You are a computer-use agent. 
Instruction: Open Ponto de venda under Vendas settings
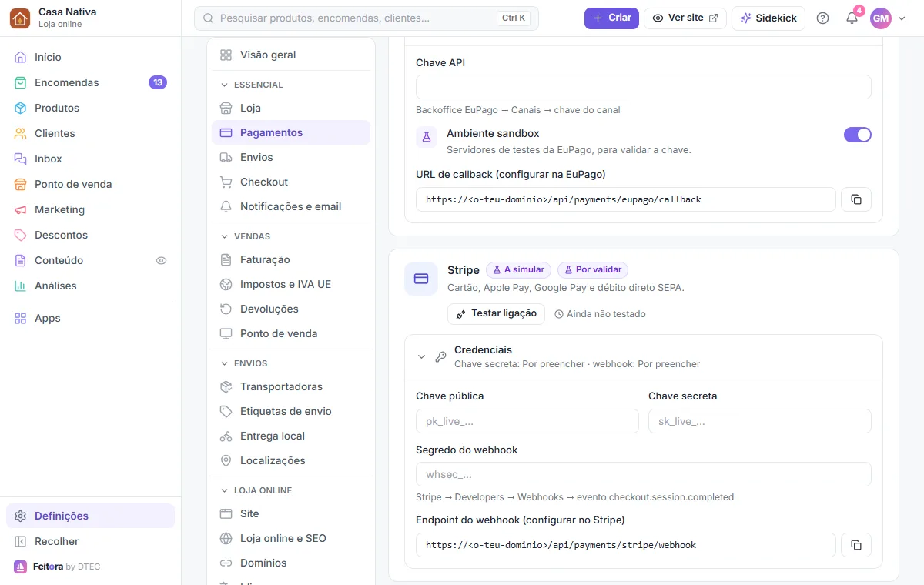[x=291, y=333]
